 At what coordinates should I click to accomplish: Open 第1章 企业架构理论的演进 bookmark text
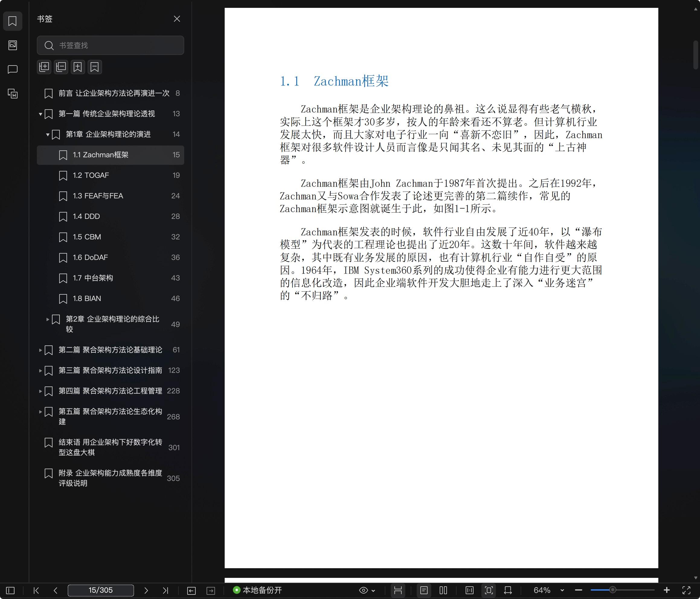(x=108, y=134)
